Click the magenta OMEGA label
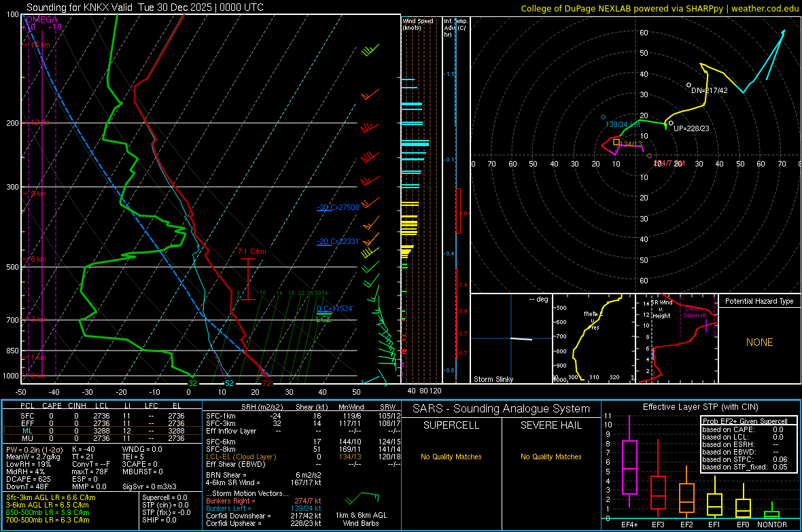 point(42,20)
